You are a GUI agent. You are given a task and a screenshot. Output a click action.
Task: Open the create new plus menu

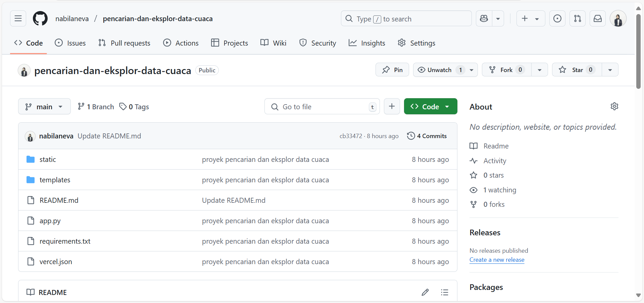531,18
